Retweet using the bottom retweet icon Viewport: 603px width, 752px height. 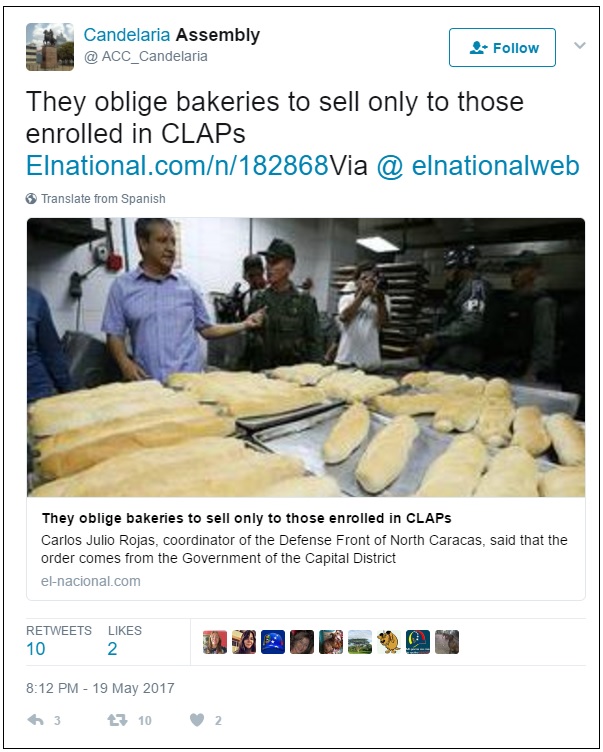pos(117,720)
